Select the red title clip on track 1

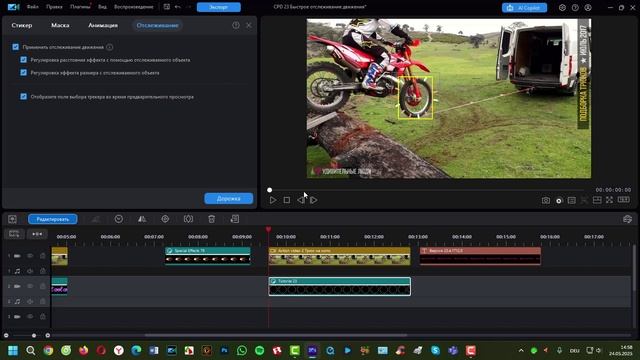(480, 256)
